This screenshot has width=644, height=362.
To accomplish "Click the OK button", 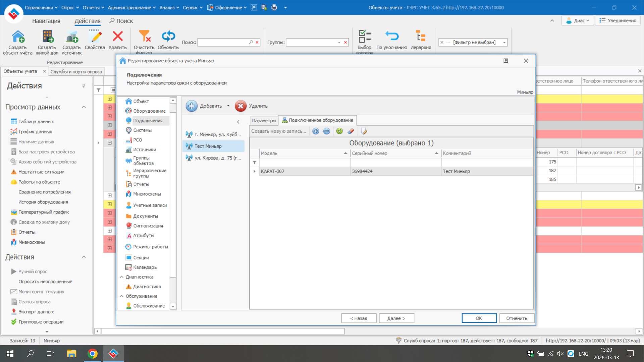I will [x=479, y=318].
